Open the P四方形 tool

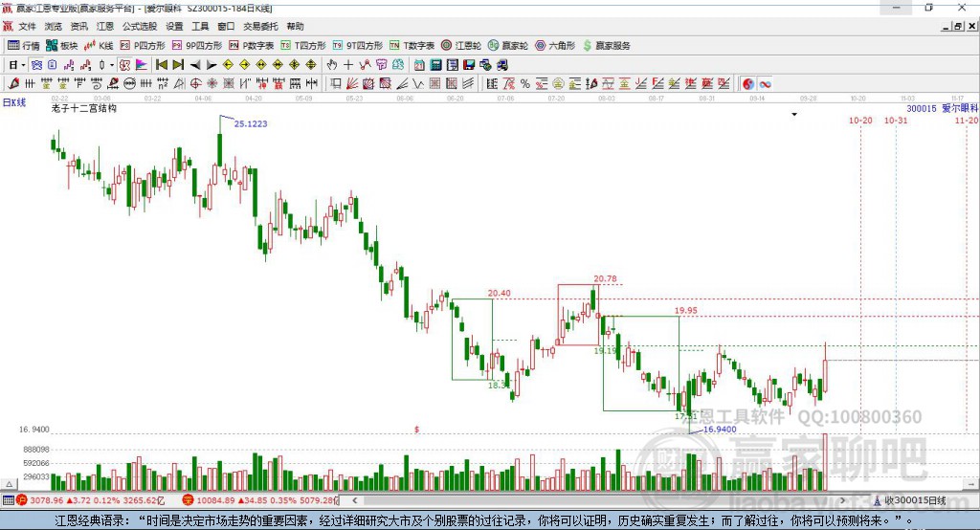pos(143,46)
